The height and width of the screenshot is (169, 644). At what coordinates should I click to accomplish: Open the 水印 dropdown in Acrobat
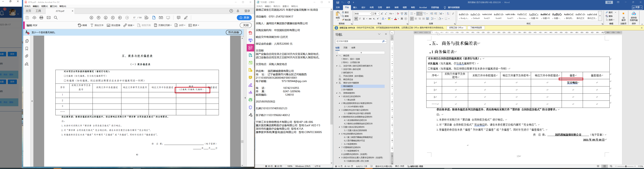[x=180, y=25]
